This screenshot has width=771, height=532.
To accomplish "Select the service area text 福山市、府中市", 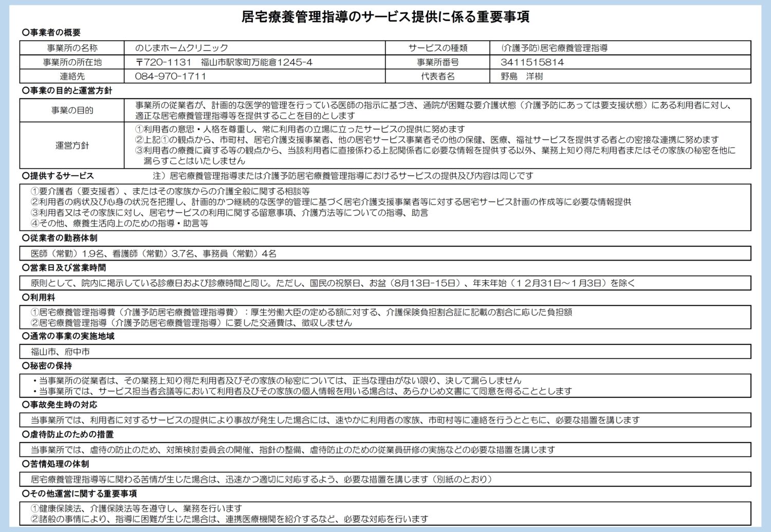I will [60, 352].
